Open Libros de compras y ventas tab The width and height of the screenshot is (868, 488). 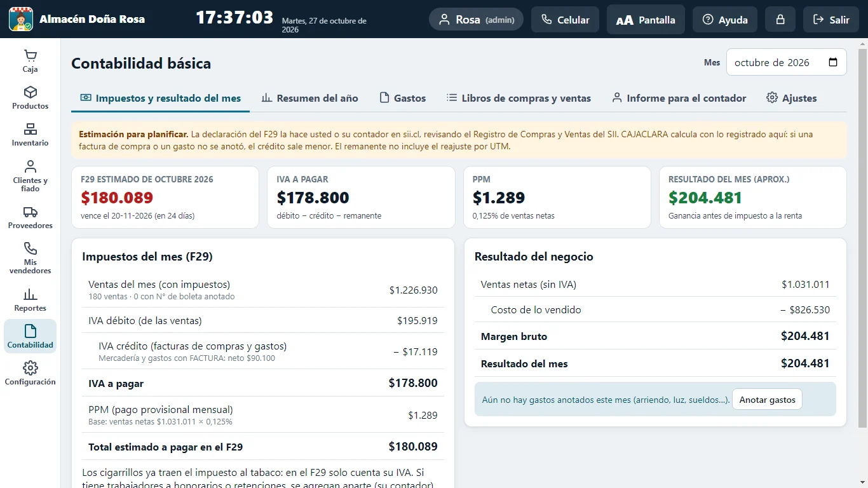519,98
